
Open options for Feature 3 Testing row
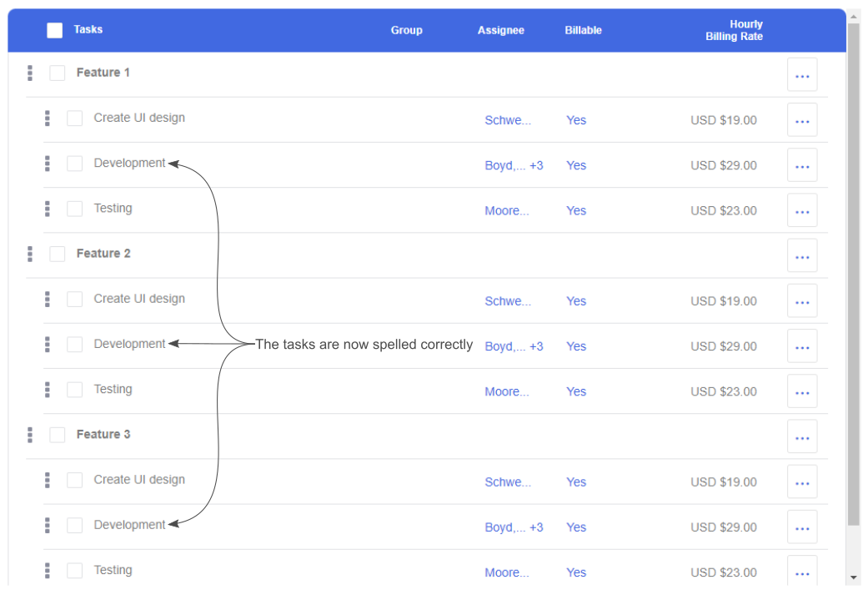coord(802,571)
